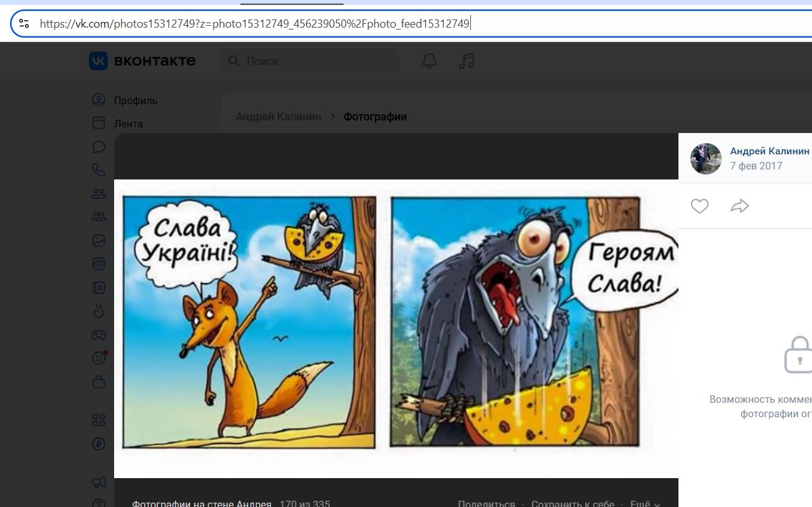Open Фотографии на стене Андрея album link
Viewport: 812px width, 507px height.
202,503
